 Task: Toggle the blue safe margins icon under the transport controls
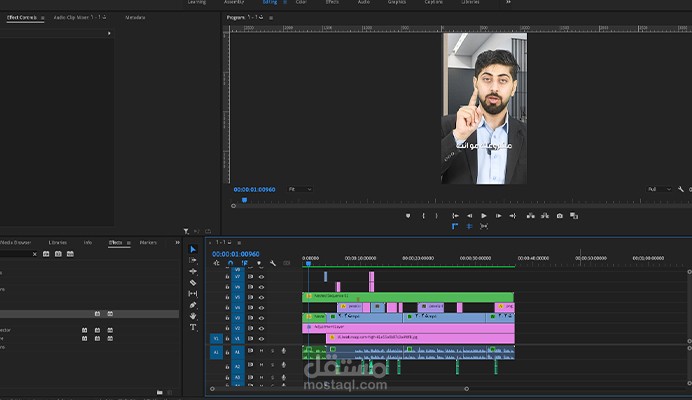455,226
